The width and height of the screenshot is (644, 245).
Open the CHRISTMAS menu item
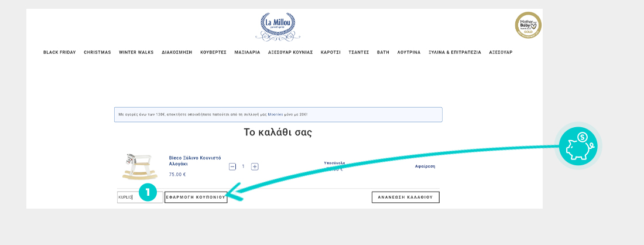coord(97,52)
